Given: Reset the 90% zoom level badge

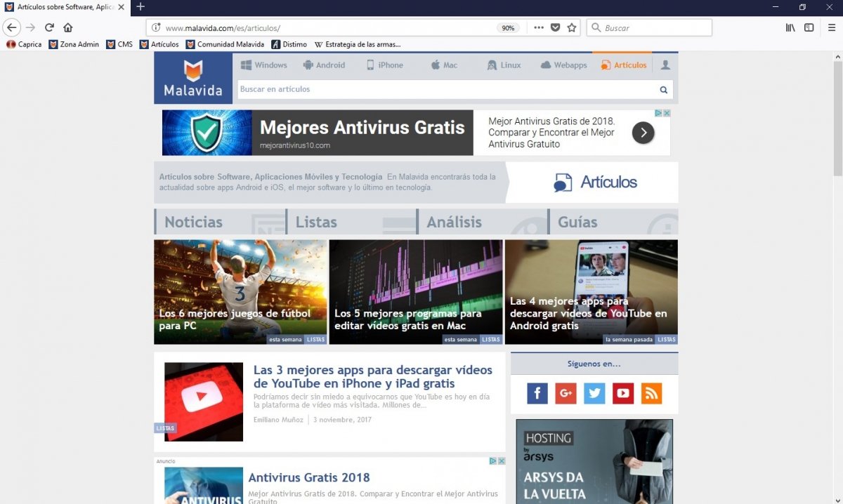Looking at the screenshot, I should point(507,28).
